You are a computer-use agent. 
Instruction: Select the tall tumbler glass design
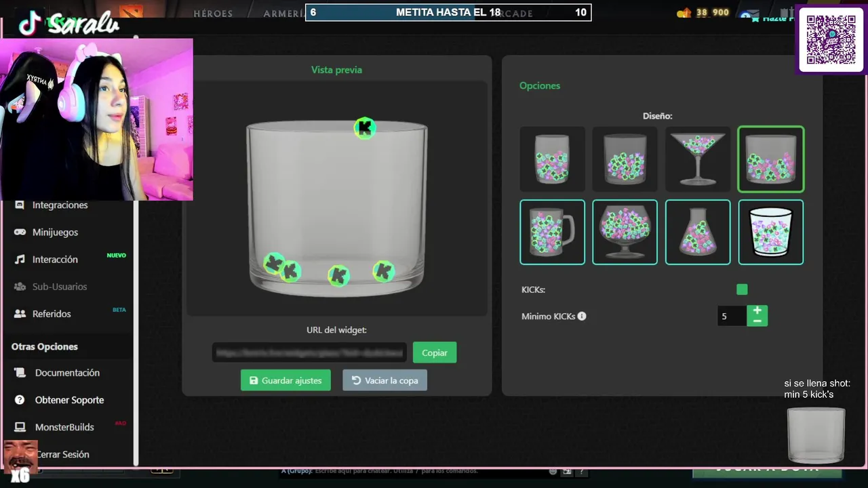click(x=553, y=159)
